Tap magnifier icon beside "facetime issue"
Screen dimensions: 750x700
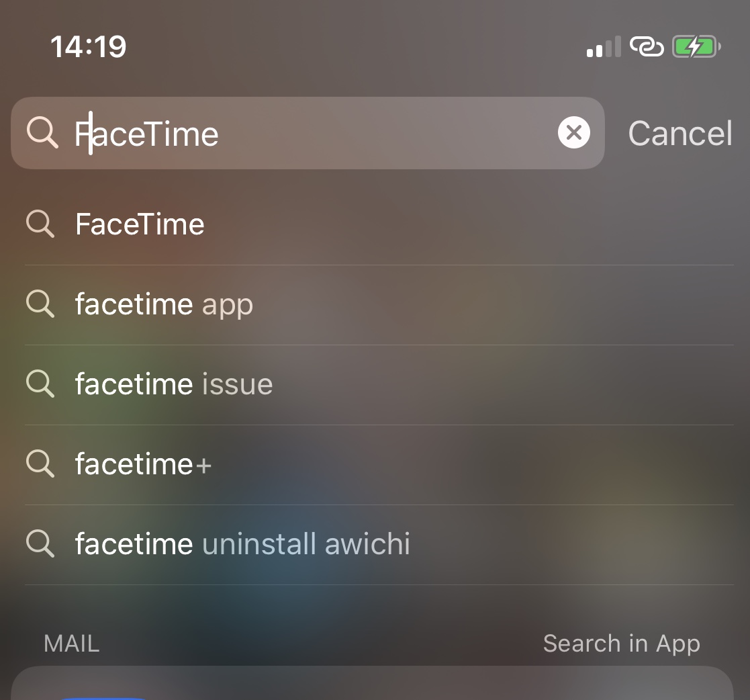pos(40,384)
